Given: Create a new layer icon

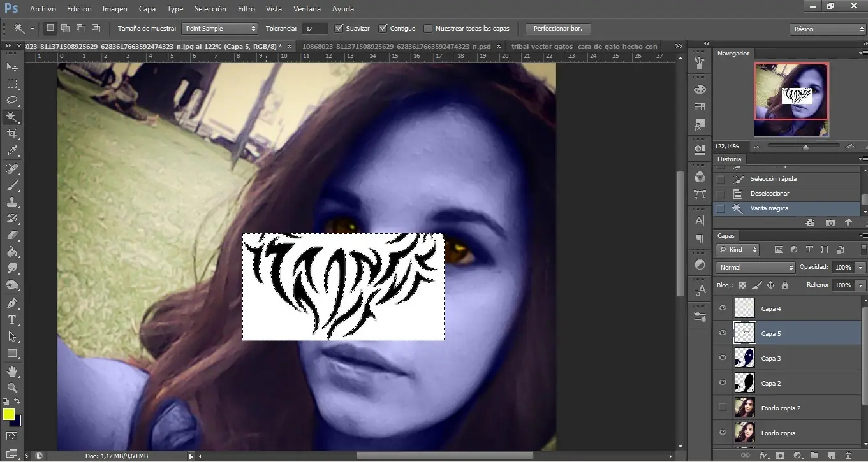Looking at the screenshot, I should pos(831,456).
